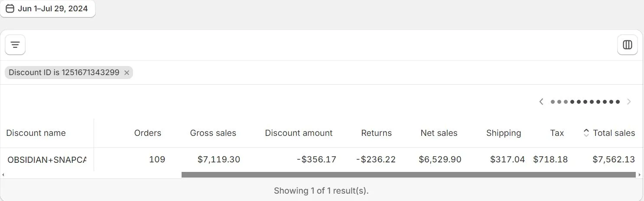Open the filter options icon button
Screen dimensions: 644x201
[15, 45]
